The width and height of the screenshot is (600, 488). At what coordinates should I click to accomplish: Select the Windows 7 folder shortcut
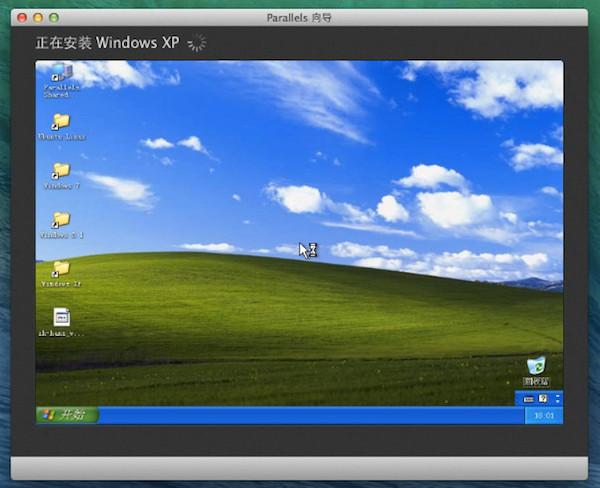62,176
